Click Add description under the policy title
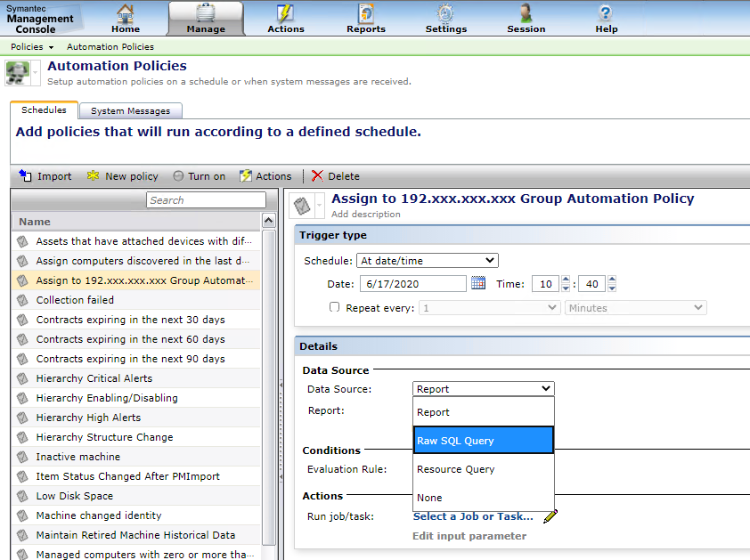This screenshot has width=750, height=560. [x=366, y=215]
